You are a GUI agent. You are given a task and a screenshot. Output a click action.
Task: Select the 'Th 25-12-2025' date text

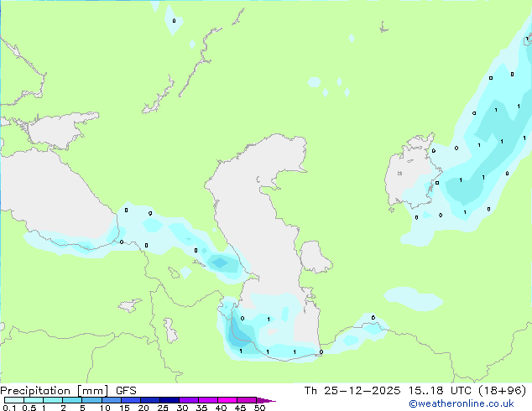coord(352,391)
